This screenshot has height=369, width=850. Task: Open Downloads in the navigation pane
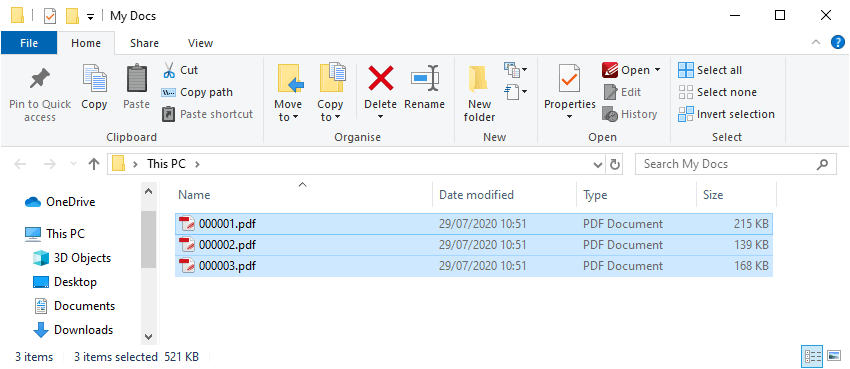(73, 329)
